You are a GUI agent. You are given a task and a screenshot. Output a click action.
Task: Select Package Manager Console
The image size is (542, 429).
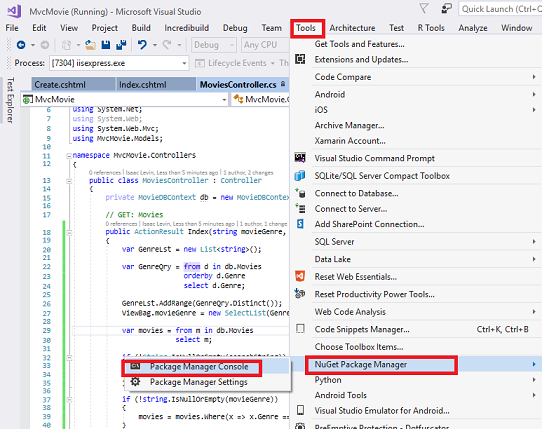coord(199,367)
